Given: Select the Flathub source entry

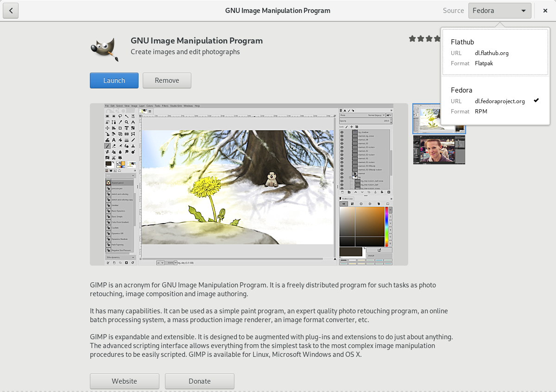Looking at the screenshot, I should pyautogui.click(x=495, y=53).
